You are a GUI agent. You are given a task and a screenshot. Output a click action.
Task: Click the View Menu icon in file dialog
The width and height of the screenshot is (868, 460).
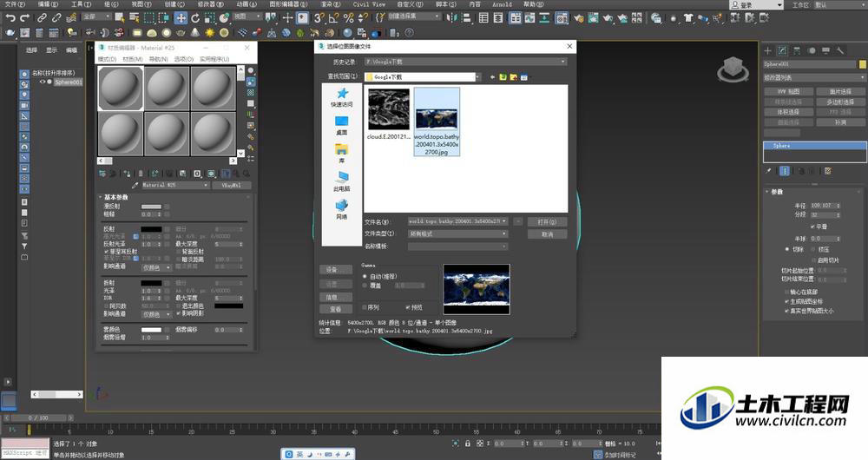pos(523,77)
